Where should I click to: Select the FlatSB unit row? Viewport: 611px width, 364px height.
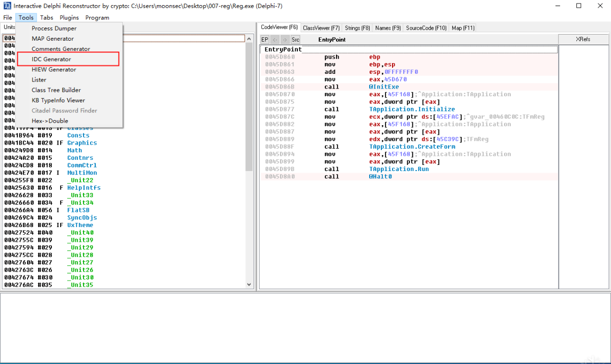124,210
